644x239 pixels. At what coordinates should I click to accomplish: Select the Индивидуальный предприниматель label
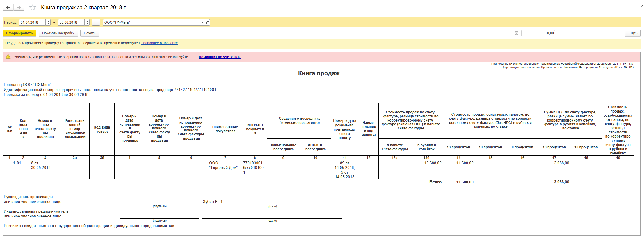(36, 211)
